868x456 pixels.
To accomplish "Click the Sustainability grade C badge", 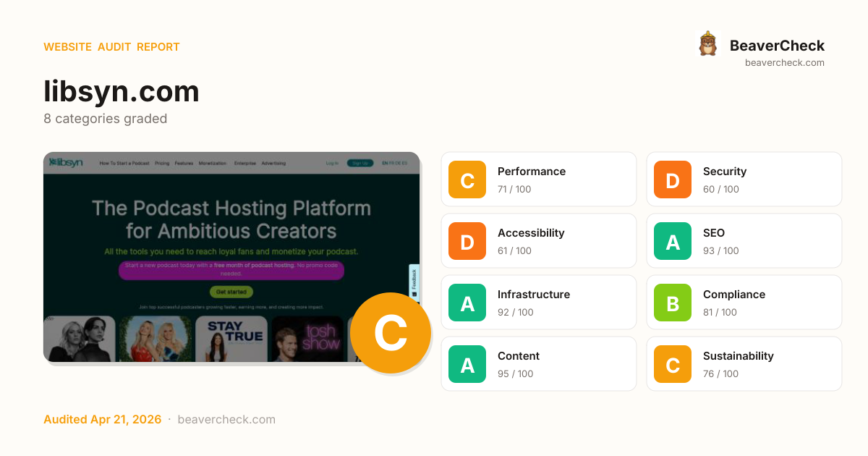I will coord(673,364).
